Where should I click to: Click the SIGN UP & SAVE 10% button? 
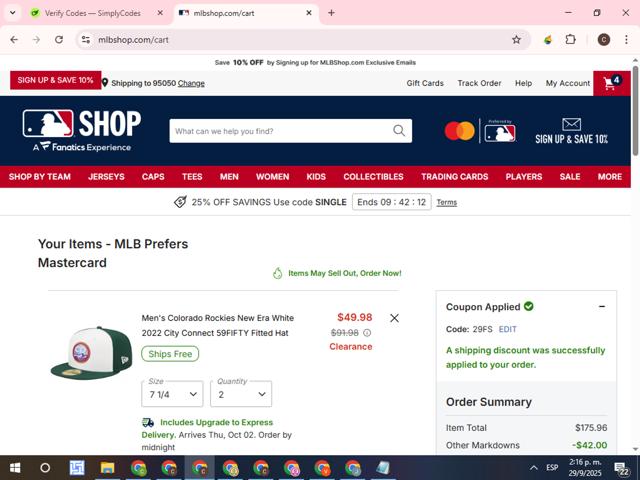pyautogui.click(x=56, y=80)
